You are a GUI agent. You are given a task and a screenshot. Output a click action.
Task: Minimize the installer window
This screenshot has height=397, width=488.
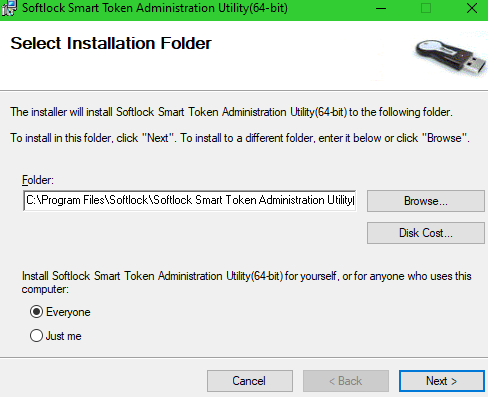(381, 8)
